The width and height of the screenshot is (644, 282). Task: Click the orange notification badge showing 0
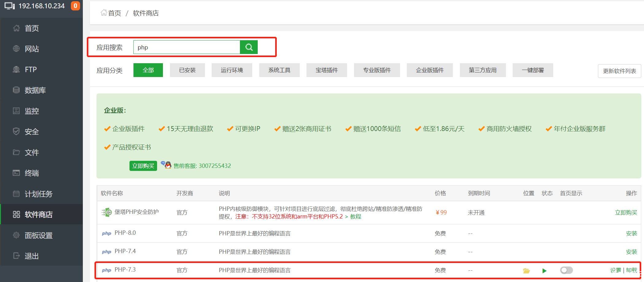point(75,6)
